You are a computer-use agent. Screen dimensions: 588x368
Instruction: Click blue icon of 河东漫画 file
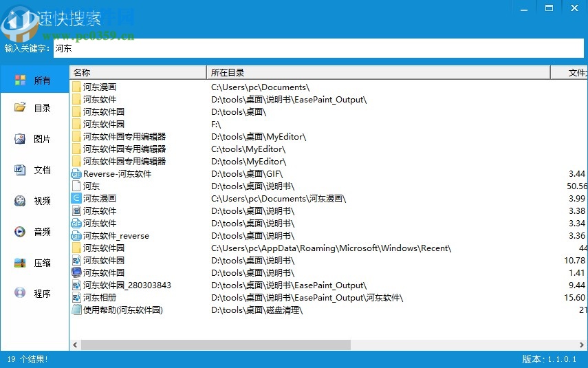pyautogui.click(x=76, y=198)
